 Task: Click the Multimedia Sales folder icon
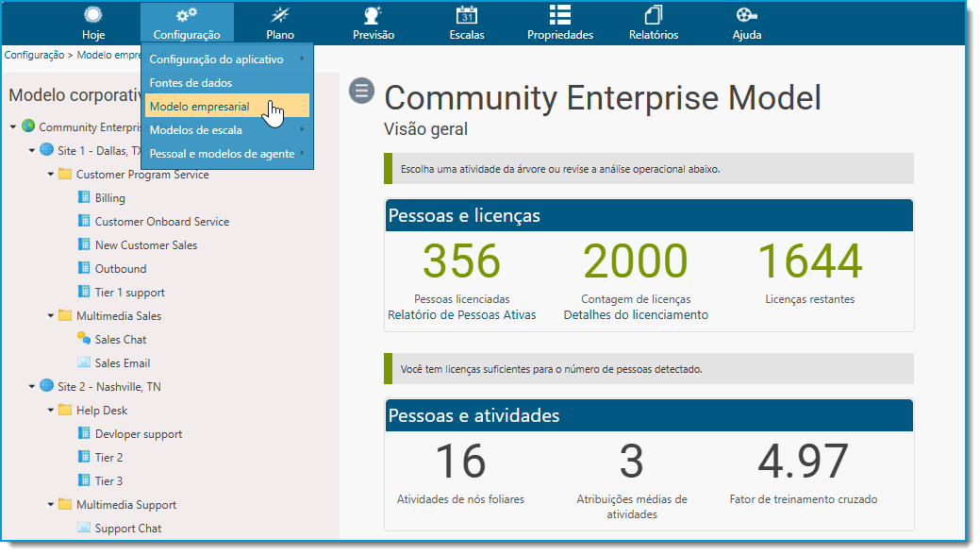pyautogui.click(x=65, y=315)
